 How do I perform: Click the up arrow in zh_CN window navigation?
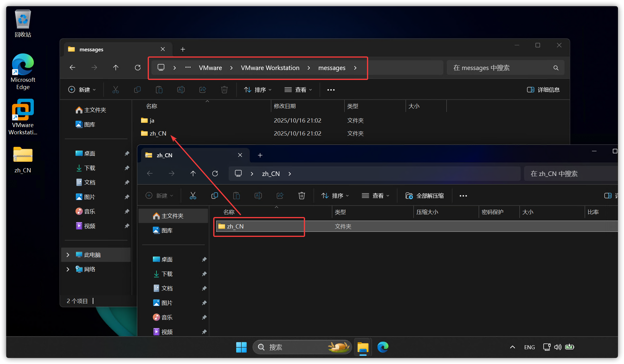coord(193,174)
